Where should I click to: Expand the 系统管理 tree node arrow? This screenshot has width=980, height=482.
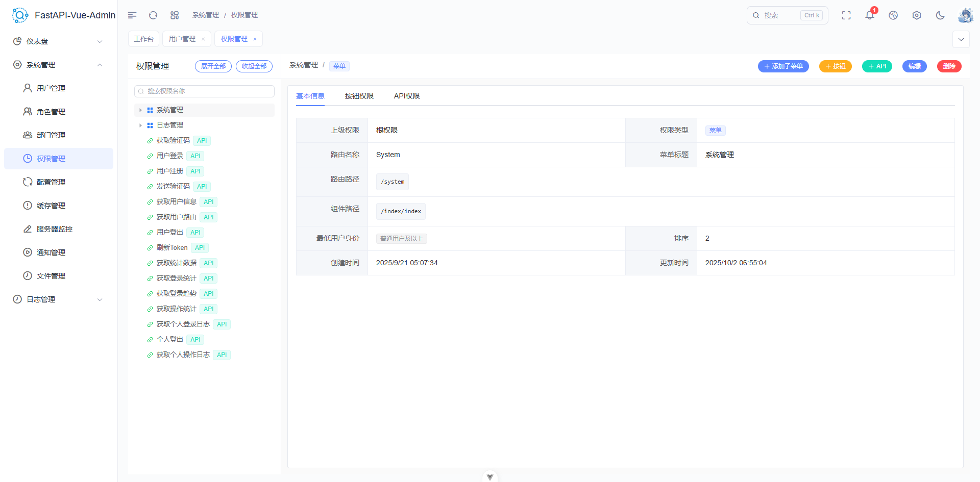140,110
